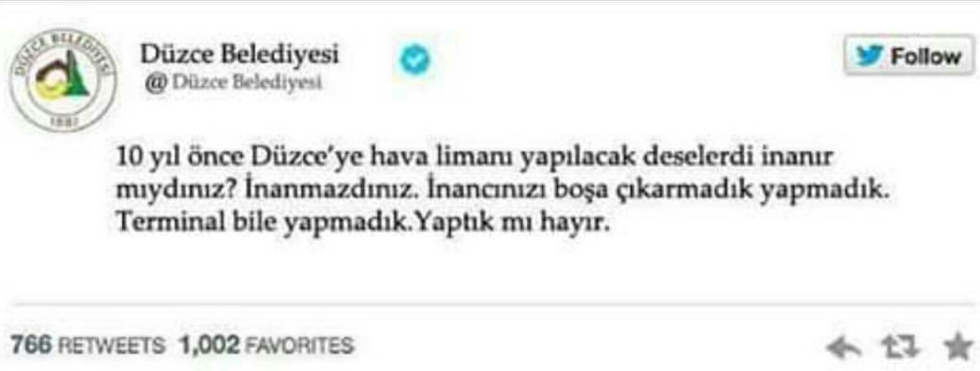View the 1,002 favorites number
This screenshot has width=980, height=371.
click(209, 345)
